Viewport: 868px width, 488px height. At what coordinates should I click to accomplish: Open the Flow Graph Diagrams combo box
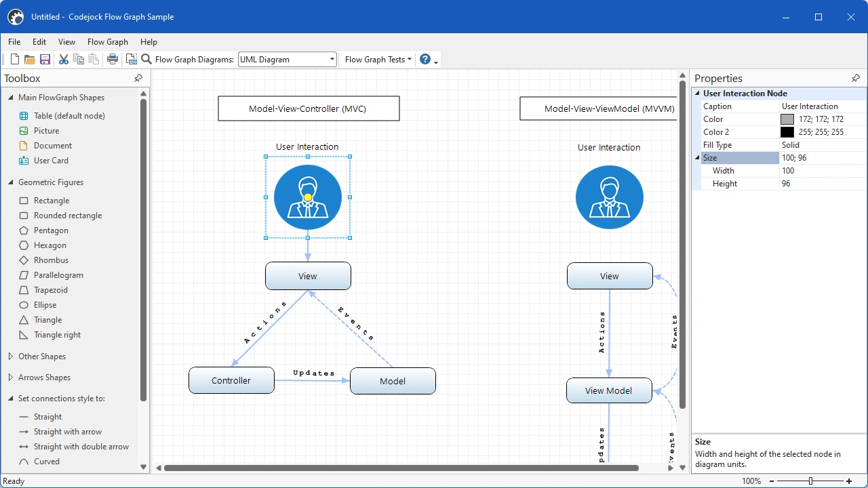pyautogui.click(x=287, y=60)
